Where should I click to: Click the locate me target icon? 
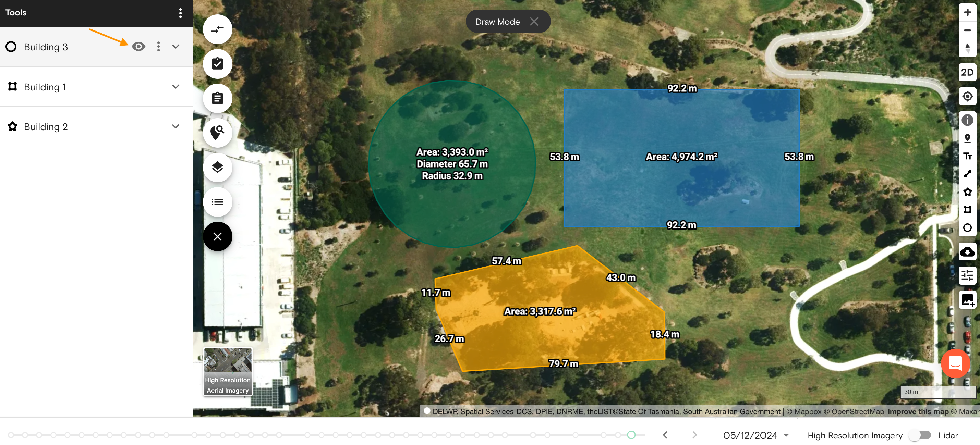[967, 96]
